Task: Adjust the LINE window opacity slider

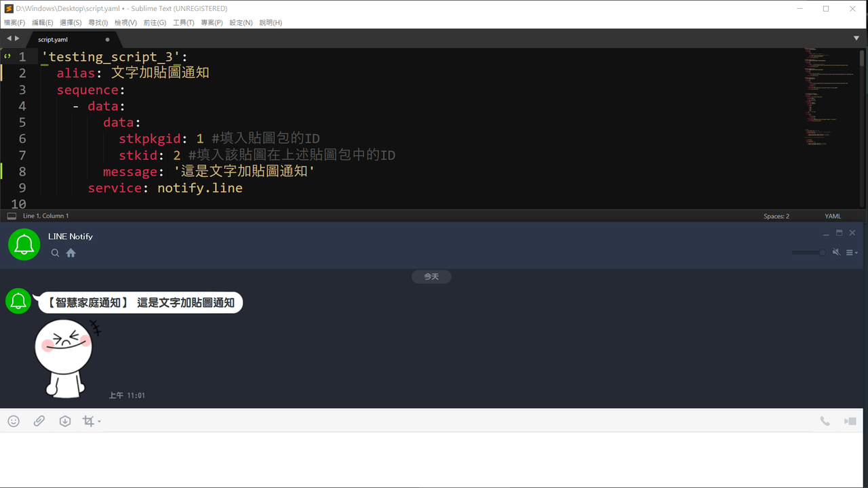Action: (809, 253)
